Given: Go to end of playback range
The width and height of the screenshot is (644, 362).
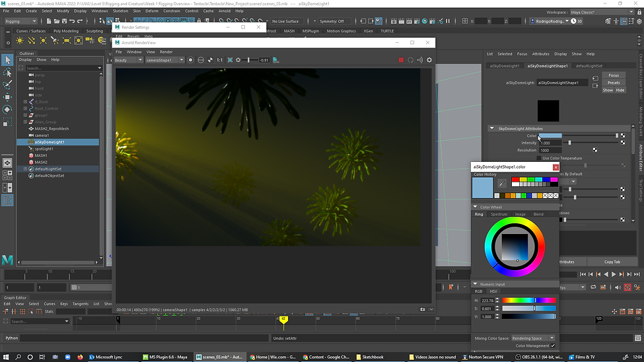Looking at the screenshot, I should tap(637, 275).
